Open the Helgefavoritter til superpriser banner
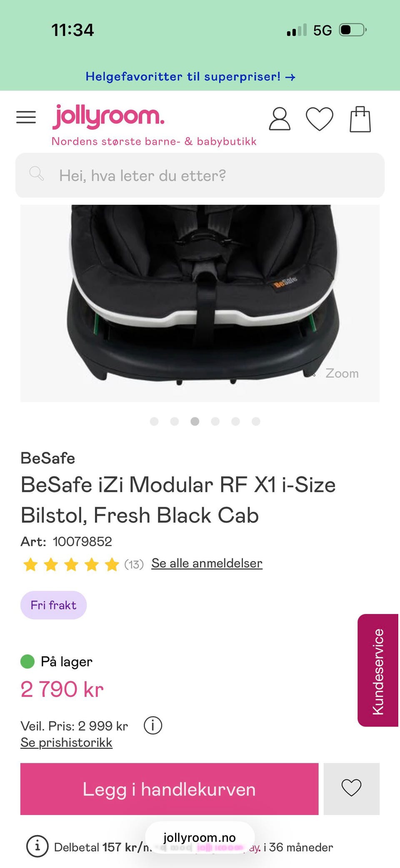 (x=190, y=77)
